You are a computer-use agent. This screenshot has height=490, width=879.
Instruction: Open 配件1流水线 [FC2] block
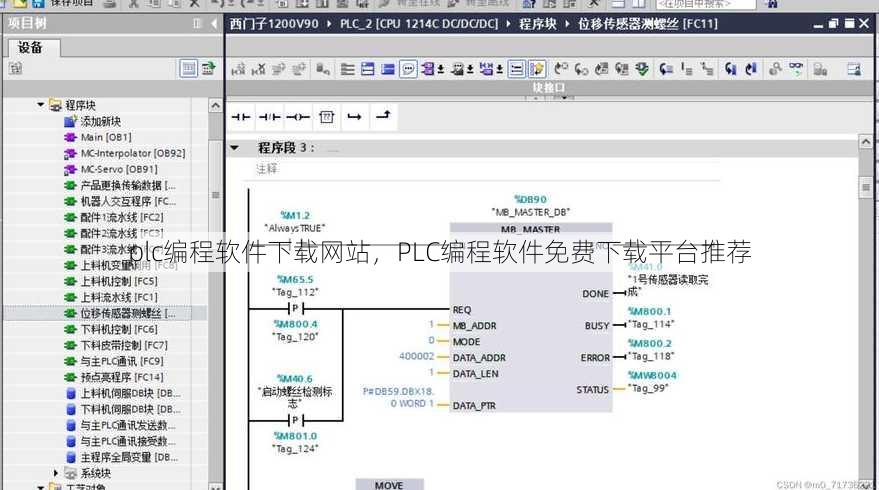tap(122, 217)
